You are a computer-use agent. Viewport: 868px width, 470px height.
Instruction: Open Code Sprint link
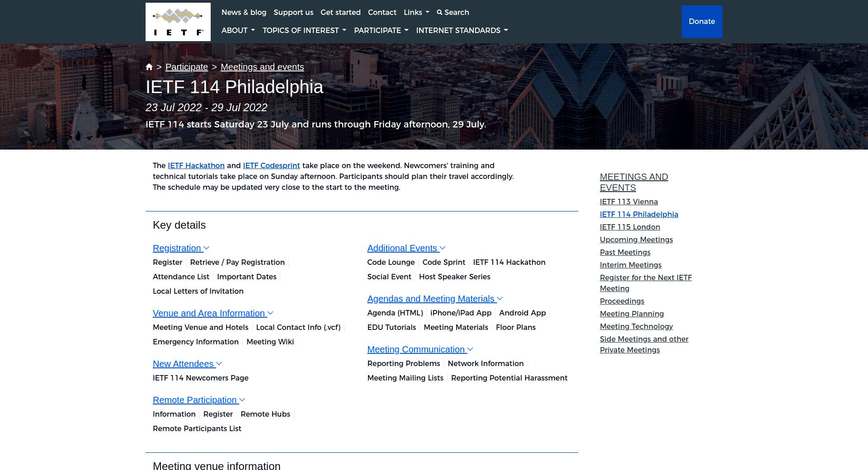(x=444, y=262)
